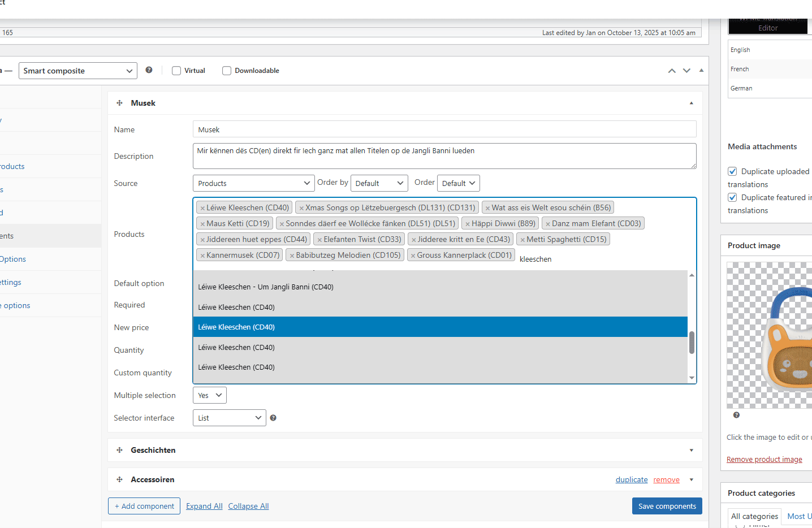812x528 pixels.
Task: Expand the Geschichten component section
Action: pos(691,450)
